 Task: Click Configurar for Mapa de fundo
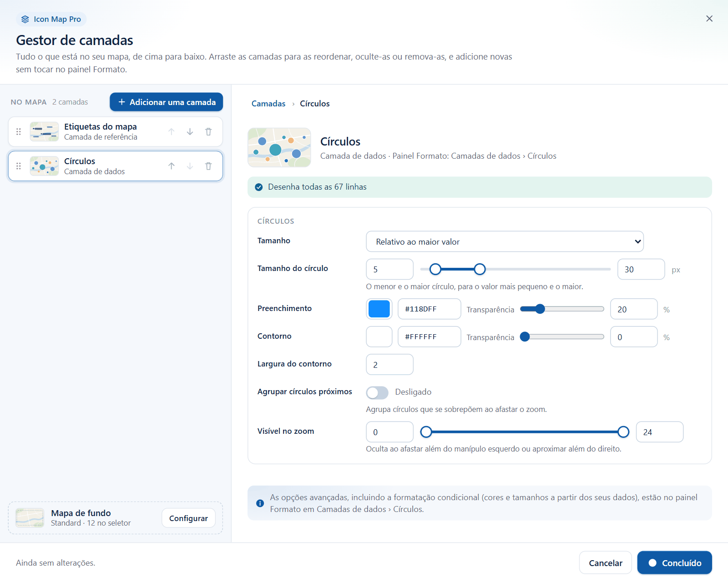coord(188,518)
